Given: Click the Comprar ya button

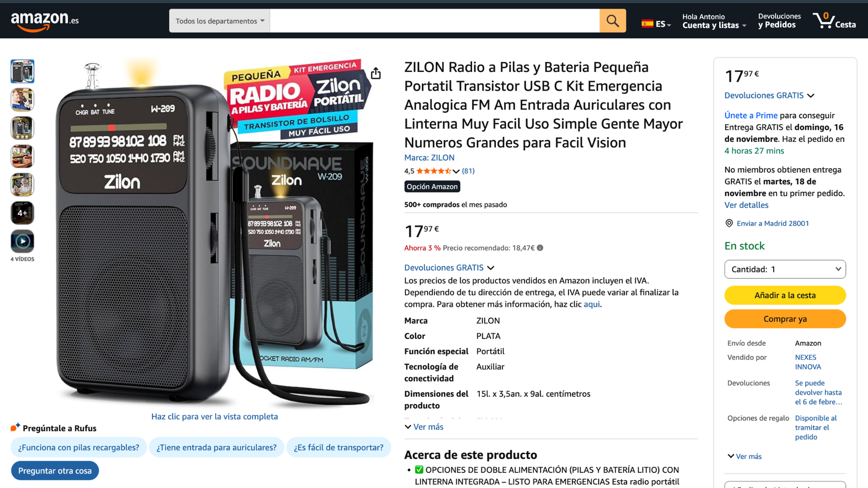Looking at the screenshot, I should tap(785, 319).
